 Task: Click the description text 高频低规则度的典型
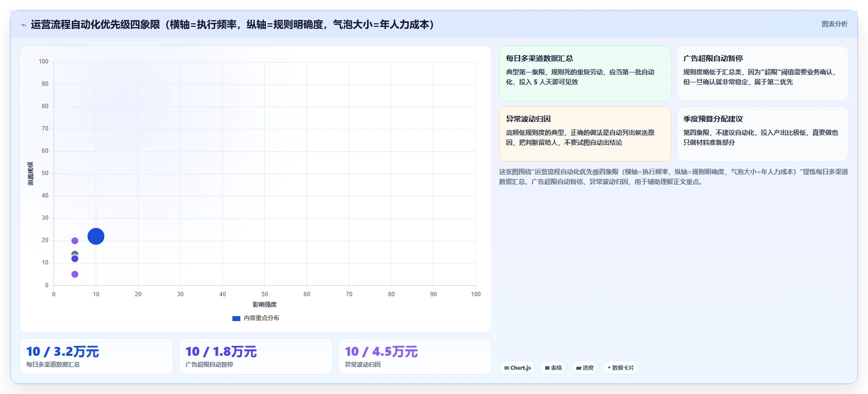(580, 137)
